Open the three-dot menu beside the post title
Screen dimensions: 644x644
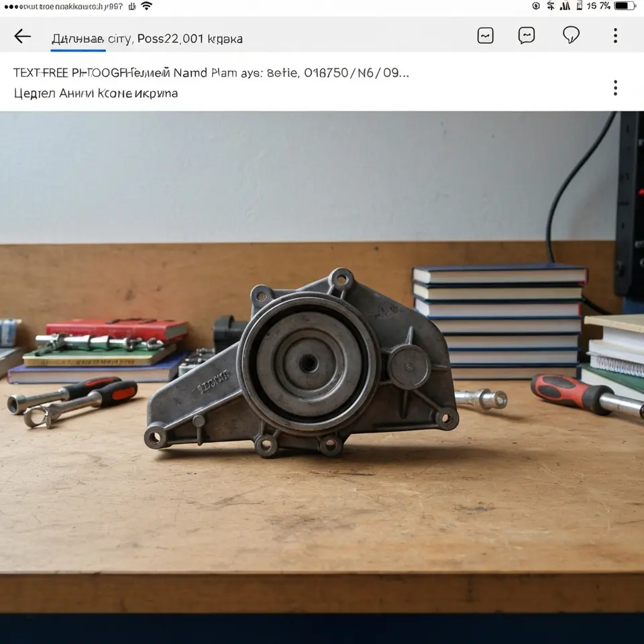pos(615,88)
